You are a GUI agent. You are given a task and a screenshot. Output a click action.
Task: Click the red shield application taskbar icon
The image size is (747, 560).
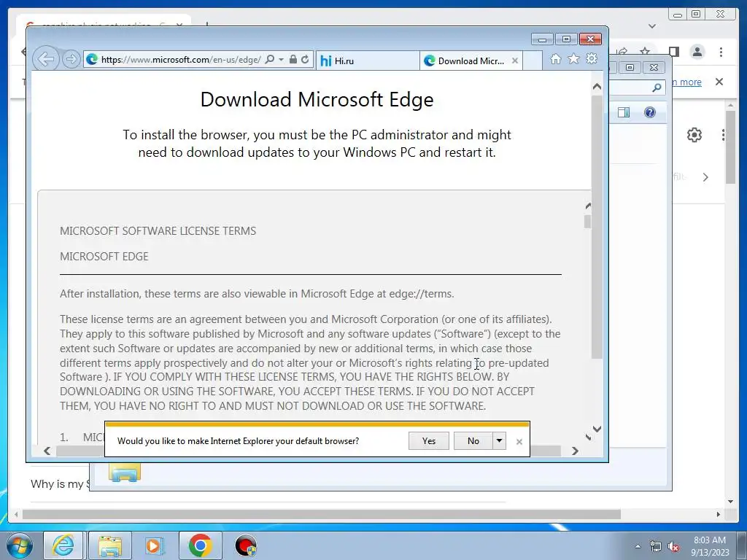[x=245, y=545]
